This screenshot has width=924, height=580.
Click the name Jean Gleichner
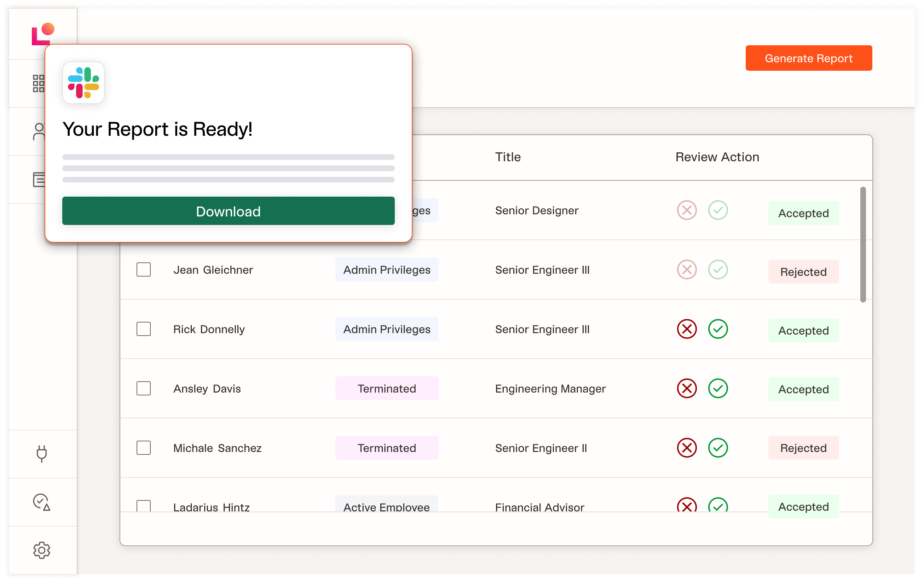(x=213, y=270)
